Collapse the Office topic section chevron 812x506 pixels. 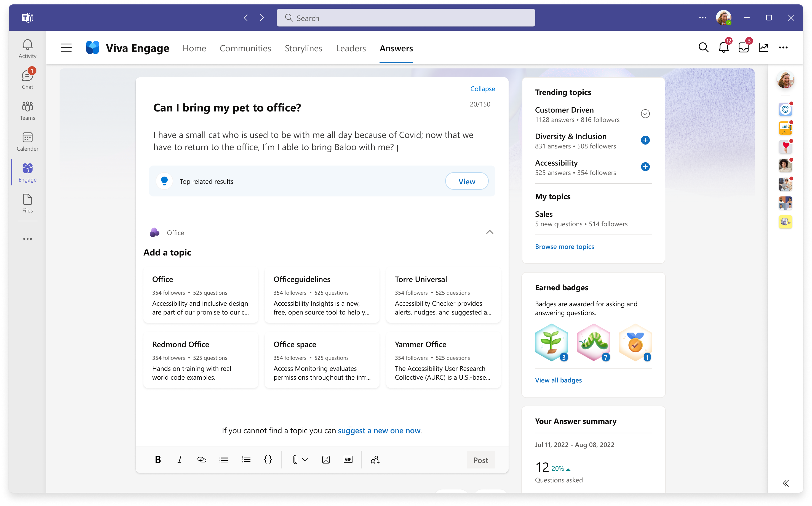pyautogui.click(x=490, y=232)
